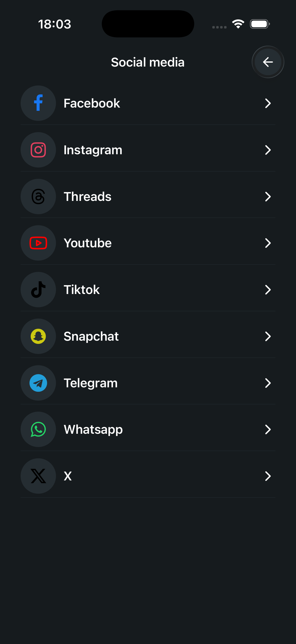Open the Instagram menu entry
Viewport: 296px width, 644px height.
[x=93, y=150]
